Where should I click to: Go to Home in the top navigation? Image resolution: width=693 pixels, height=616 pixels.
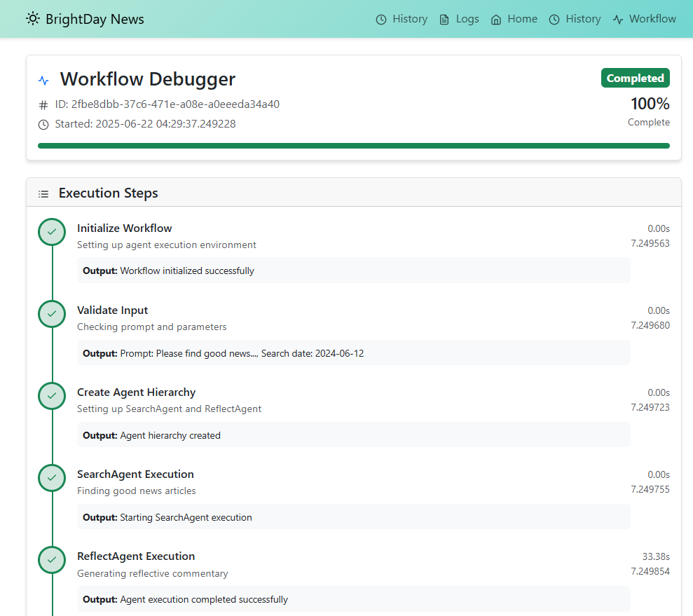click(x=514, y=19)
